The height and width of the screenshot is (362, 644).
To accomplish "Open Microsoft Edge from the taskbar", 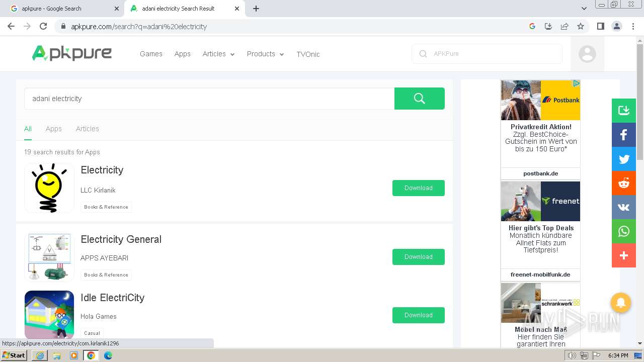I will click(x=108, y=355).
